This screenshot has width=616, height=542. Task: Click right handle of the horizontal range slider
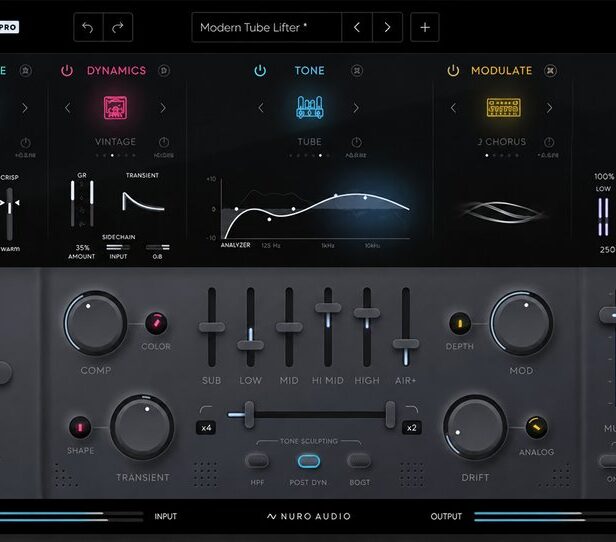[390, 415]
